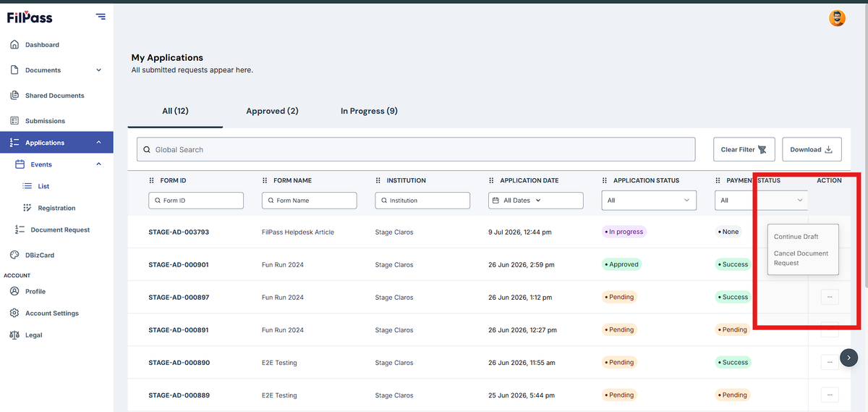Image resolution: width=868 pixels, height=412 pixels.
Task: Focus the Institution filter field
Action: coord(422,201)
